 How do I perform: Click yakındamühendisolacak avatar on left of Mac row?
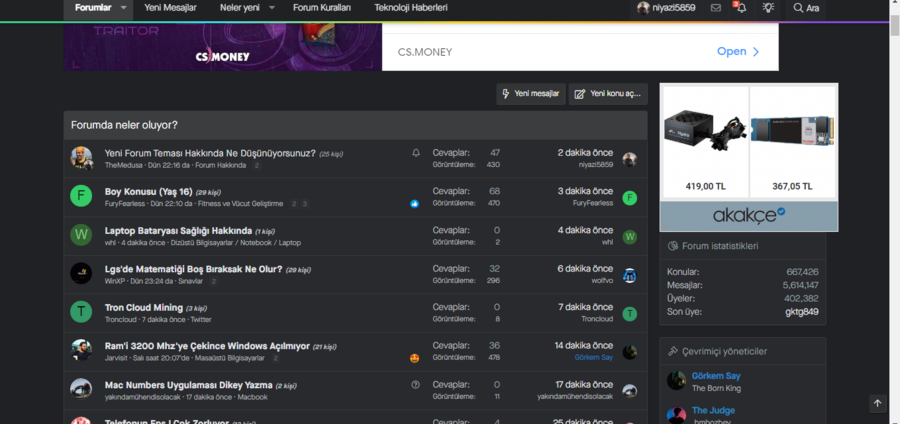tap(81, 388)
